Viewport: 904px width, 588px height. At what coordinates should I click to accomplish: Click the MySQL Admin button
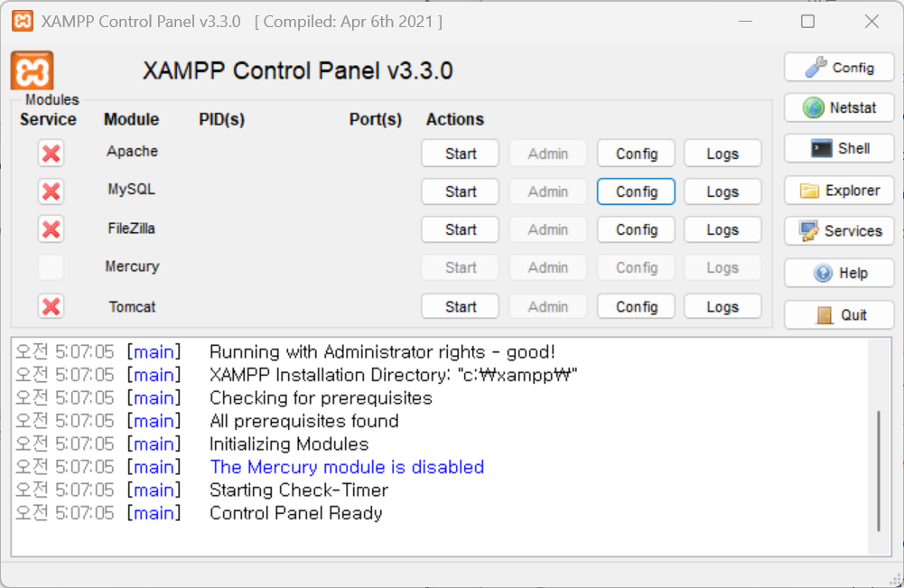pos(548,191)
